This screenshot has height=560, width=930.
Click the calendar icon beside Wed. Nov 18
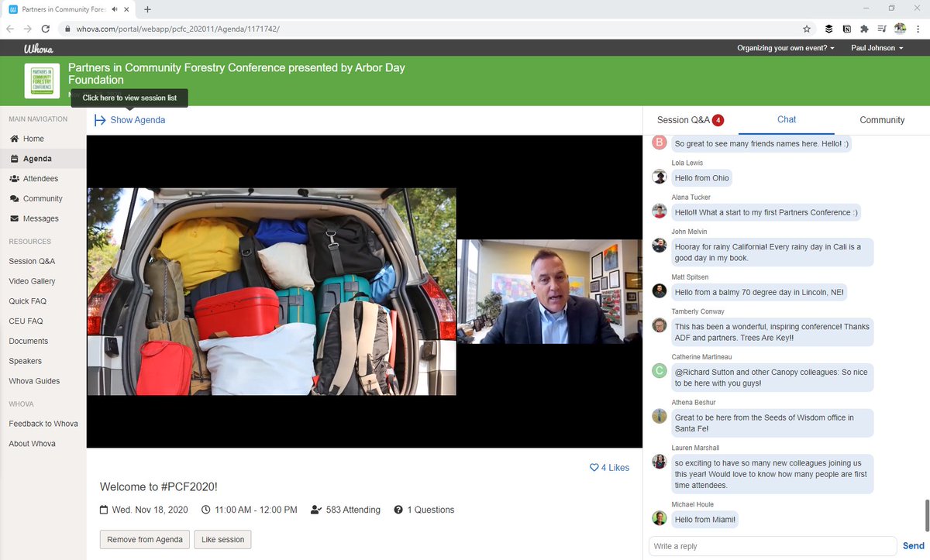pos(104,510)
